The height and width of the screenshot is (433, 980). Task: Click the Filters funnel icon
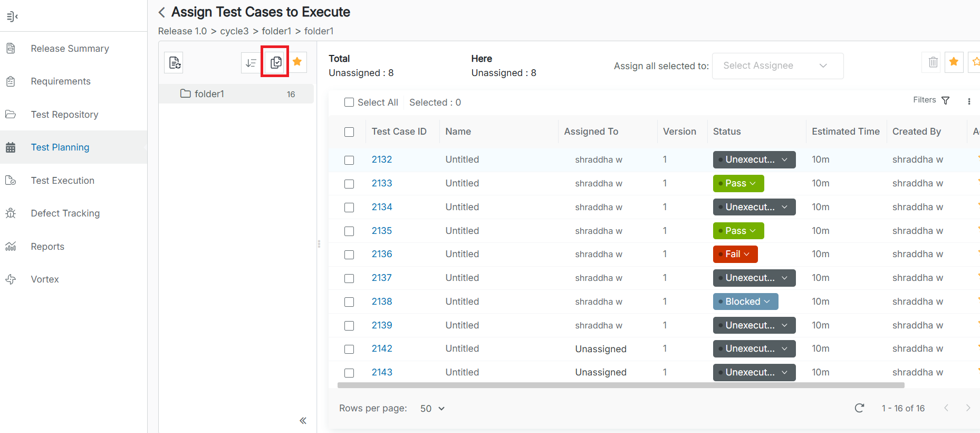pos(945,100)
